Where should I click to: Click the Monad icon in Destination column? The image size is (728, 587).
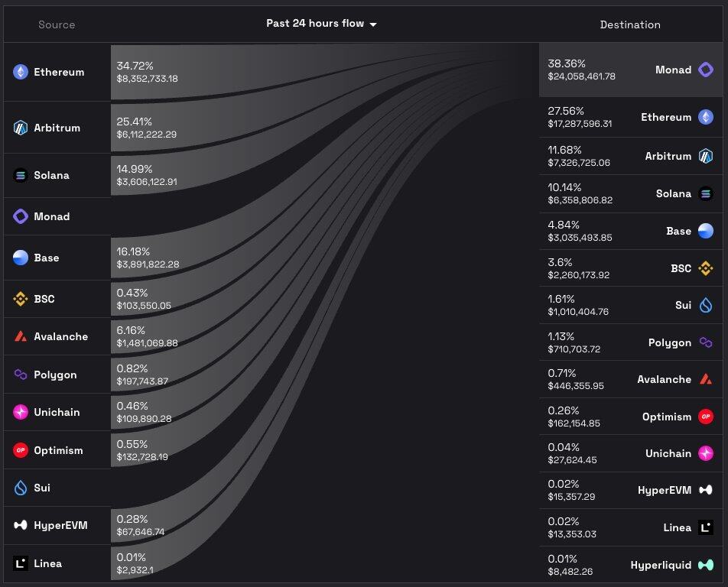tap(706, 70)
